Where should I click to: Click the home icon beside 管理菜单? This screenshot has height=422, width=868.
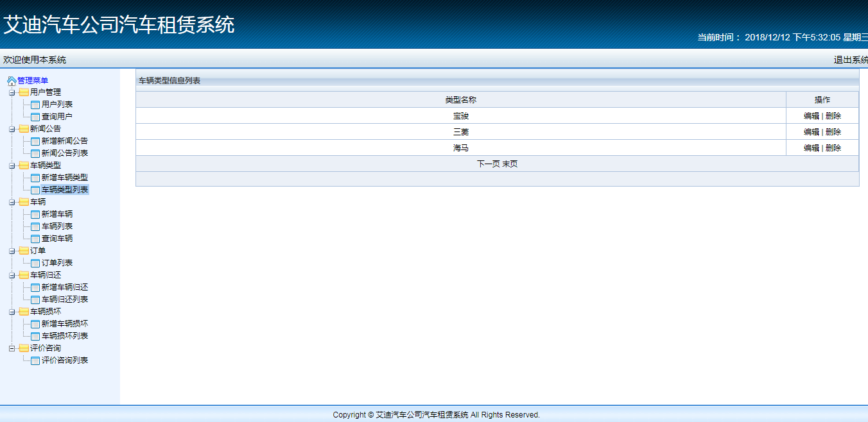pyautogui.click(x=12, y=81)
